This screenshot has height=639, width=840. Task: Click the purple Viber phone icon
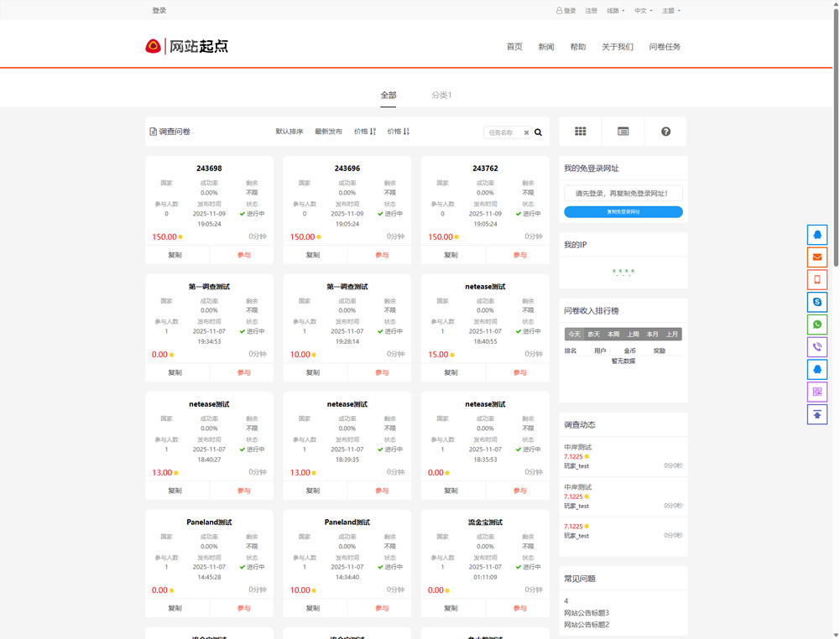817,347
